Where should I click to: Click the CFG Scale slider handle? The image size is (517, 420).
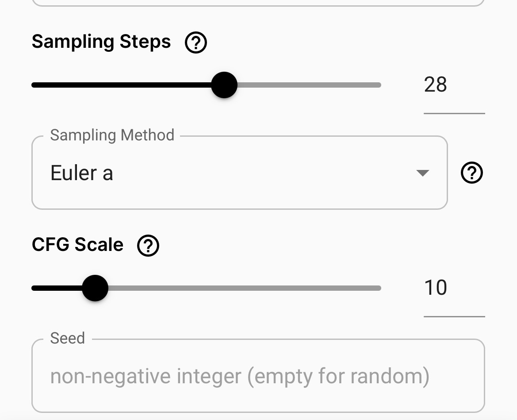[x=95, y=288]
